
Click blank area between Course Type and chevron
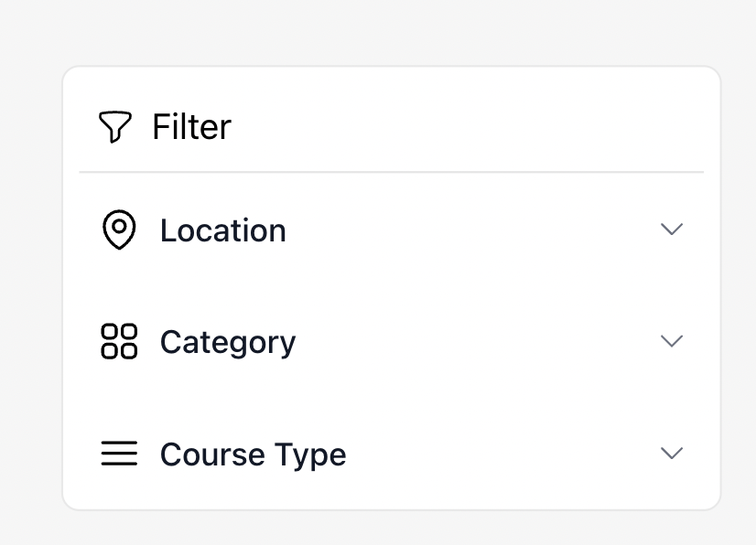coord(503,454)
